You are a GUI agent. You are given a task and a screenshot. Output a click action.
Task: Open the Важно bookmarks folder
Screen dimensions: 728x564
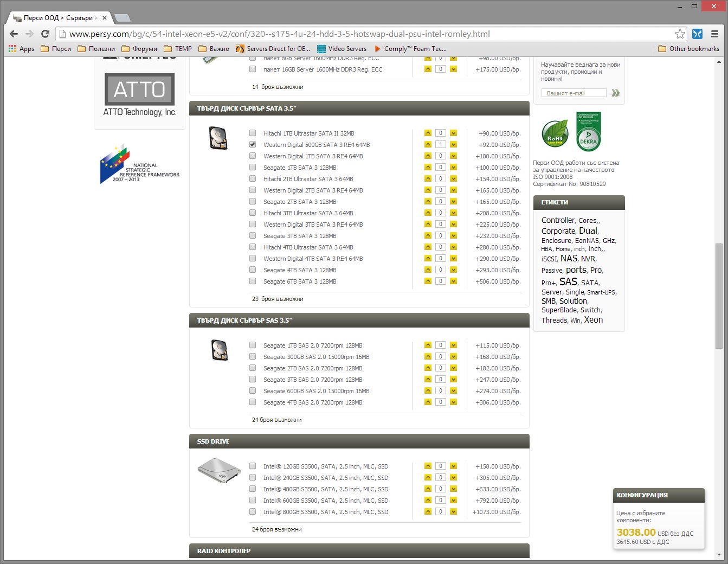pos(214,49)
